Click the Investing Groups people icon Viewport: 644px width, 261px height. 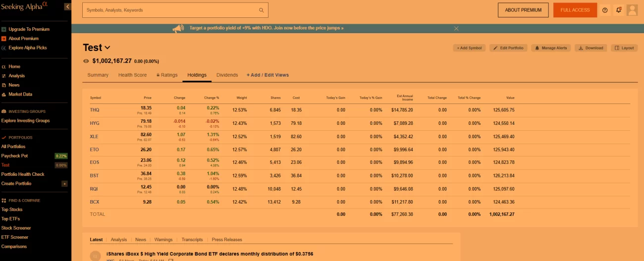point(4,111)
